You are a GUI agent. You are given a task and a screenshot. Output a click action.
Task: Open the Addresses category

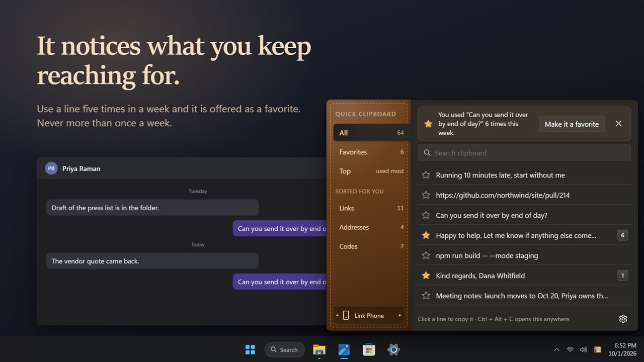pyautogui.click(x=371, y=227)
